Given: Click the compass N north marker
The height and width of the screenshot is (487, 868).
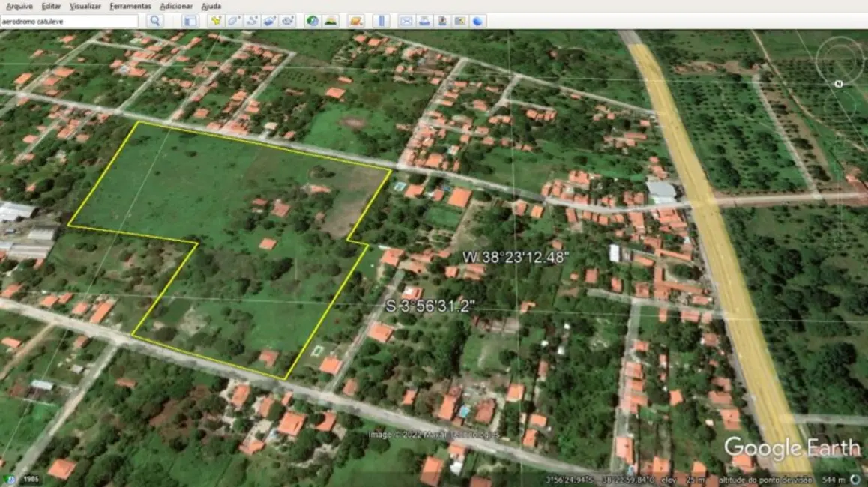Looking at the screenshot, I should [x=838, y=84].
